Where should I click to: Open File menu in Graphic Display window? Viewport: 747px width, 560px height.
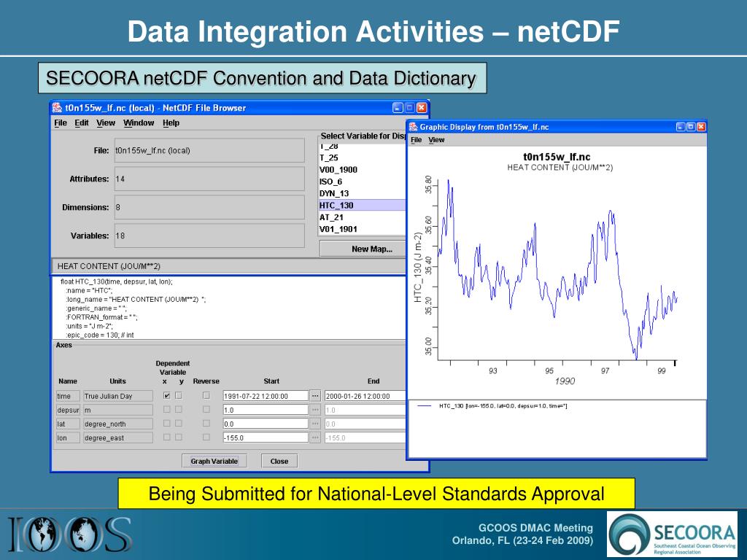click(x=417, y=140)
